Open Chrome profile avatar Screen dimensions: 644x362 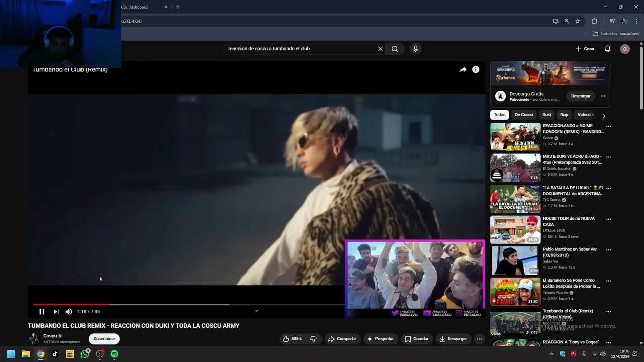click(x=624, y=21)
